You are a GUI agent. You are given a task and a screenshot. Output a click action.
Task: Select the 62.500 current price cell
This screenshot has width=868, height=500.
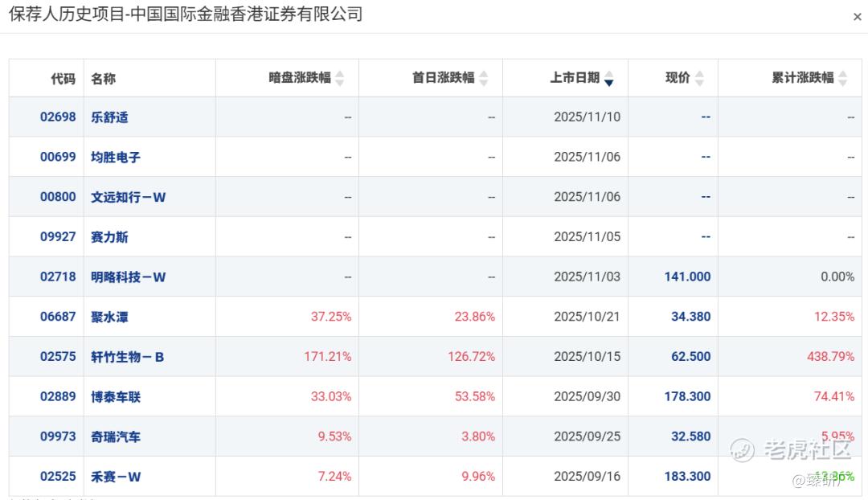click(691, 356)
